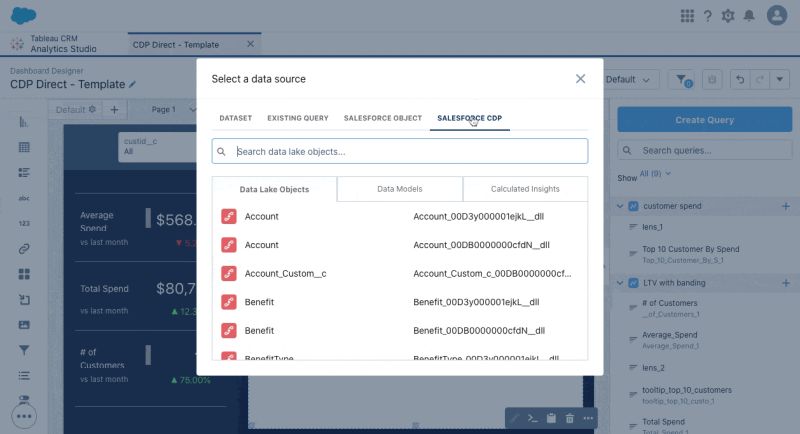Copy widget using clipboard icon
The image size is (800, 434).
(x=551, y=419)
